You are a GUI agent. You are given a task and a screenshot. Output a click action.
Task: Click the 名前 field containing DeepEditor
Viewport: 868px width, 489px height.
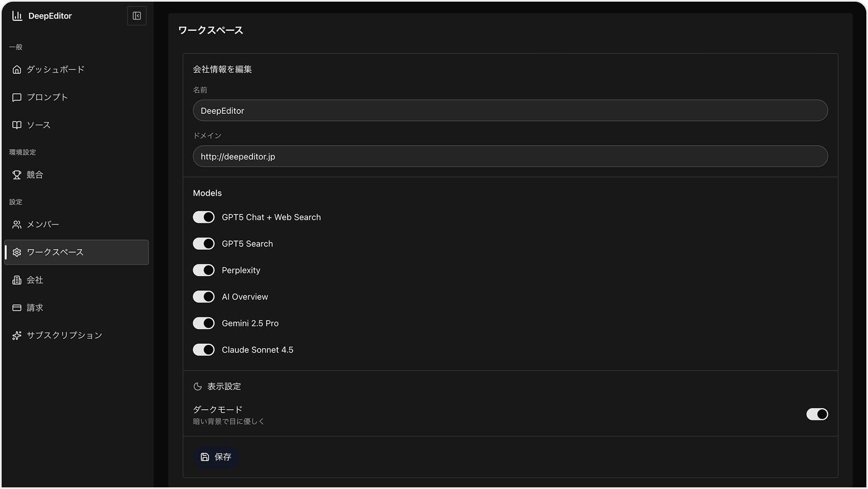tap(510, 111)
